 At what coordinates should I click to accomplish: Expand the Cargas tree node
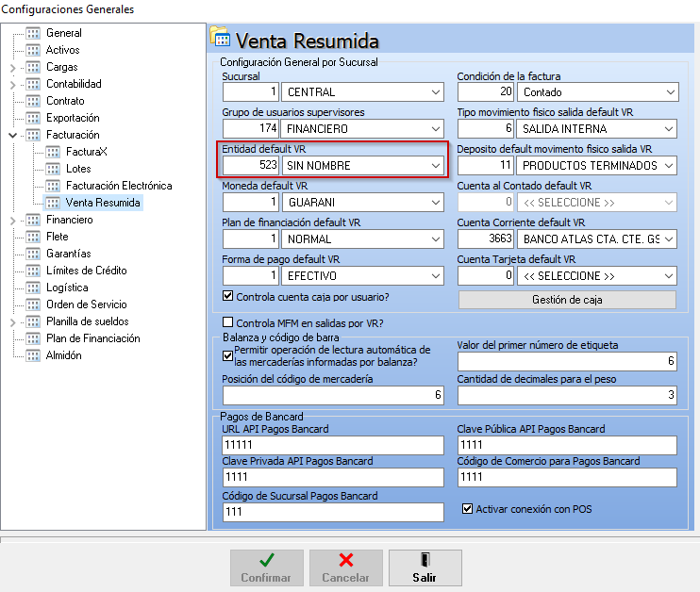point(12,68)
